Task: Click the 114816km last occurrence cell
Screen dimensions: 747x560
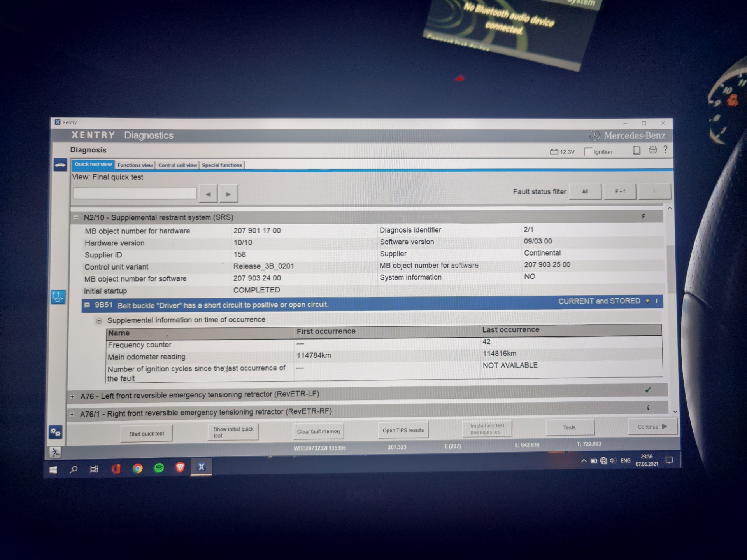Action: click(x=499, y=353)
